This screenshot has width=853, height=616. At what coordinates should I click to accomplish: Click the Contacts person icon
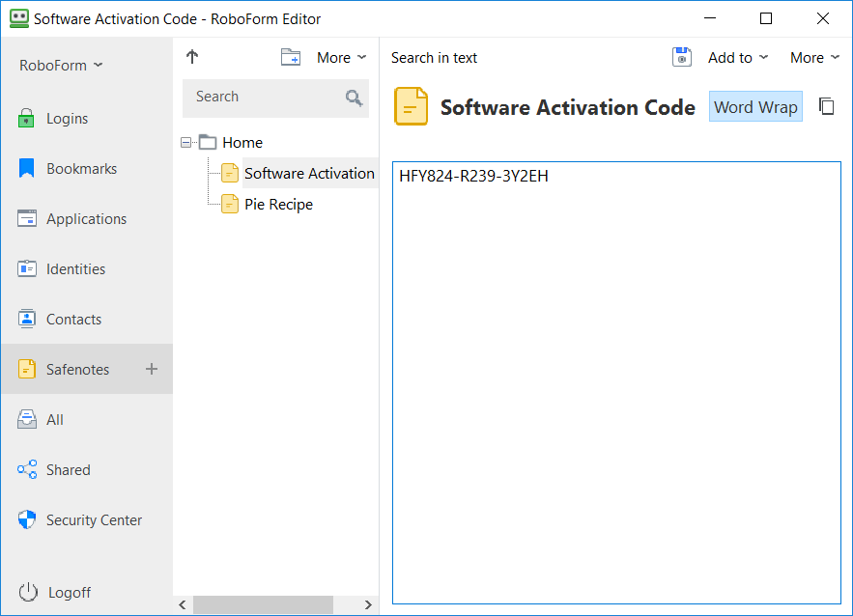27,319
